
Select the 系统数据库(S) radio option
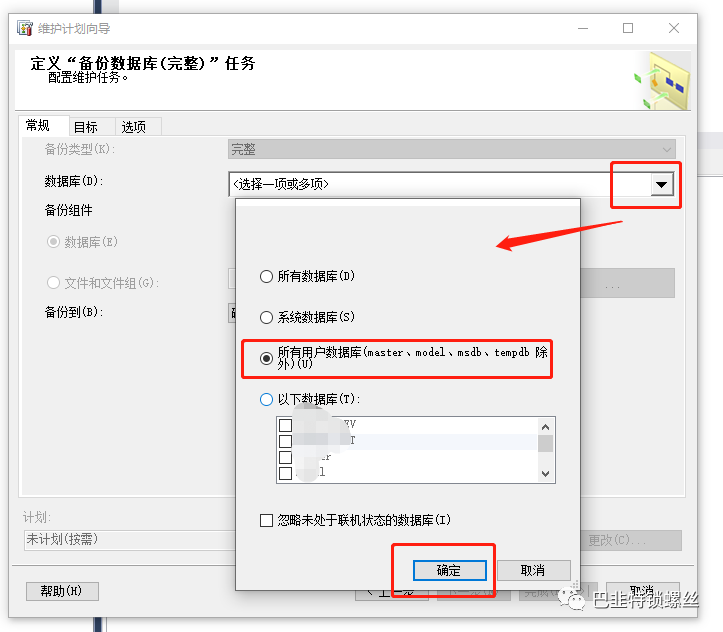pyautogui.click(x=266, y=318)
